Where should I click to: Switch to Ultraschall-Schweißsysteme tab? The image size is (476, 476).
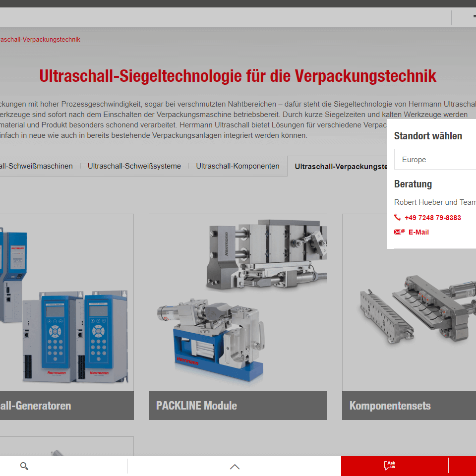coord(134,166)
